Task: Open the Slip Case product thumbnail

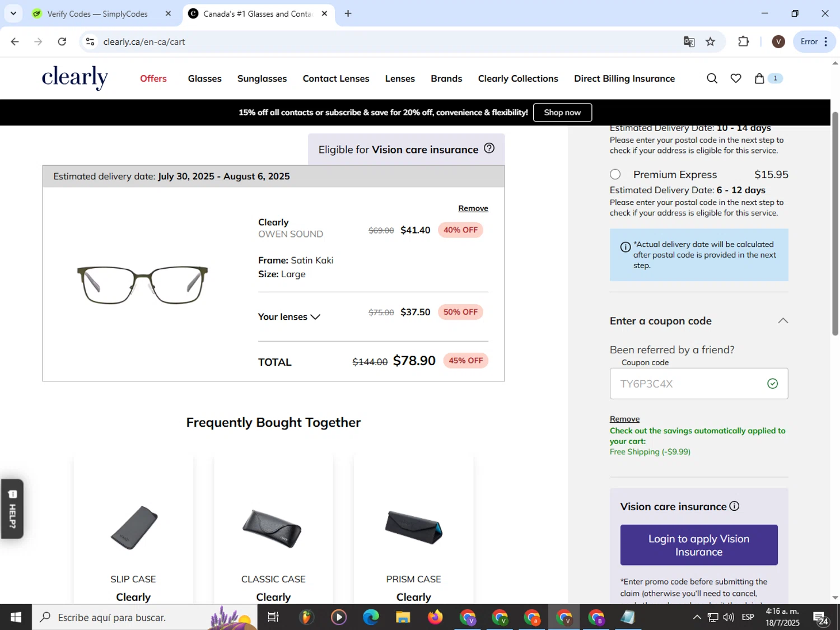Action: coord(133,528)
